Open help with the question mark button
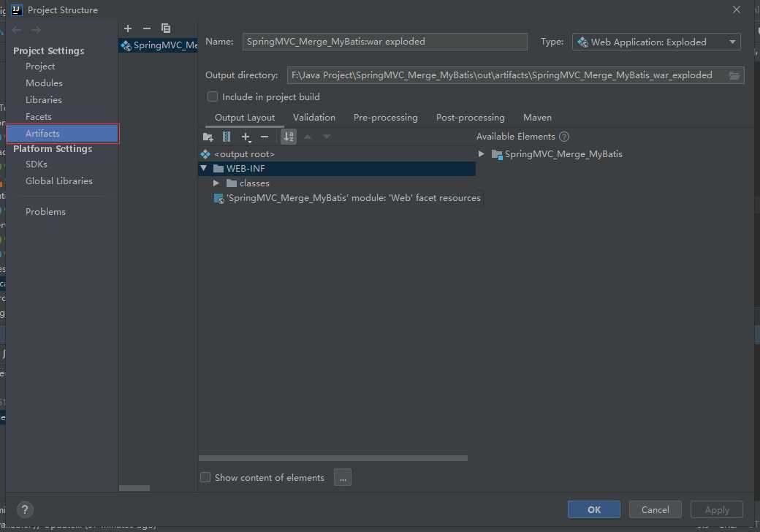 pos(25,510)
